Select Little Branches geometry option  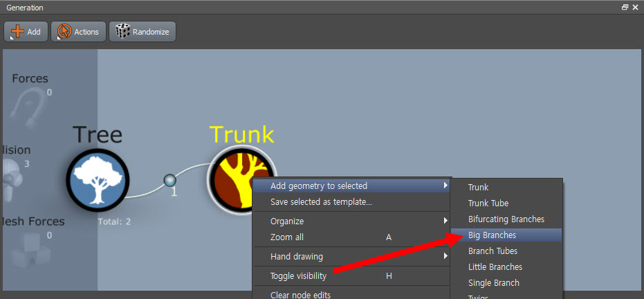(506, 267)
